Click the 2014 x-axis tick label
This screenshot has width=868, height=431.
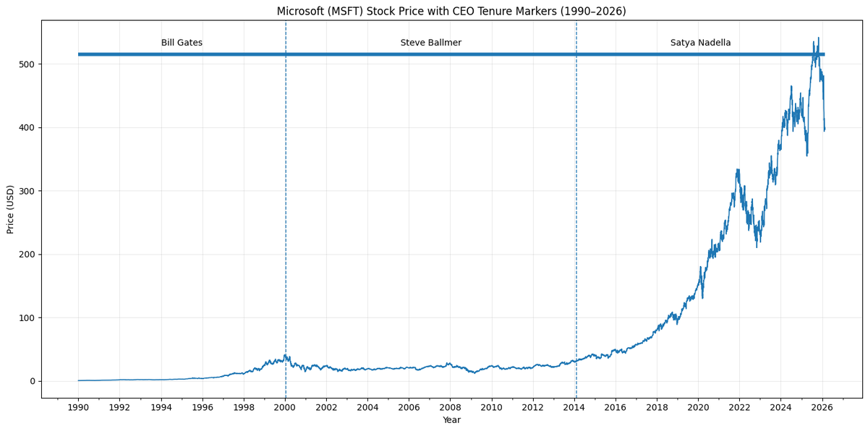pyautogui.click(x=574, y=407)
